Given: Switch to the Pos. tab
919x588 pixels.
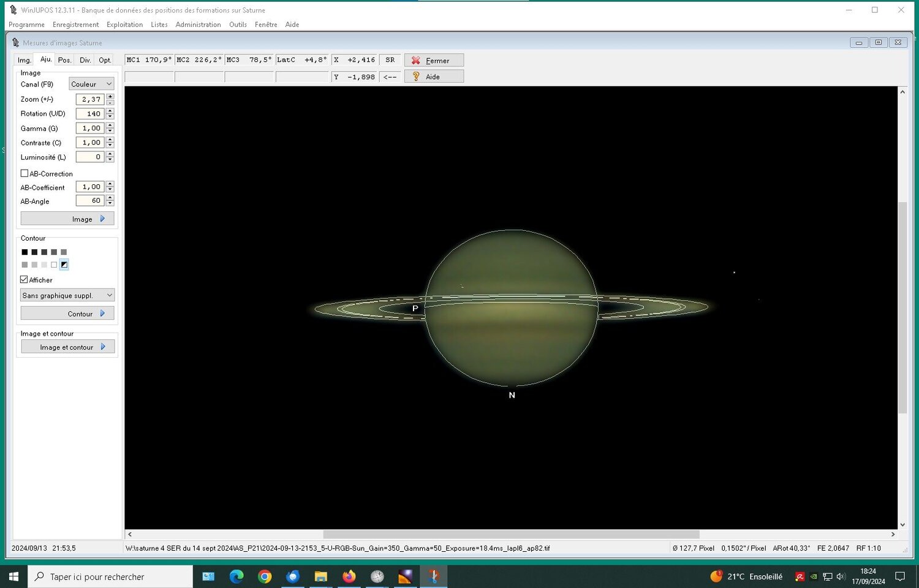Looking at the screenshot, I should [64, 60].
